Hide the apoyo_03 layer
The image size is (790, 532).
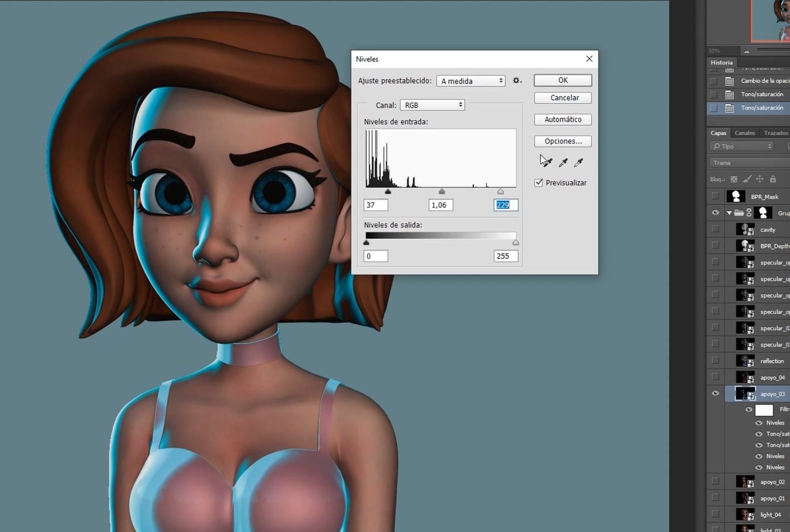coord(715,394)
